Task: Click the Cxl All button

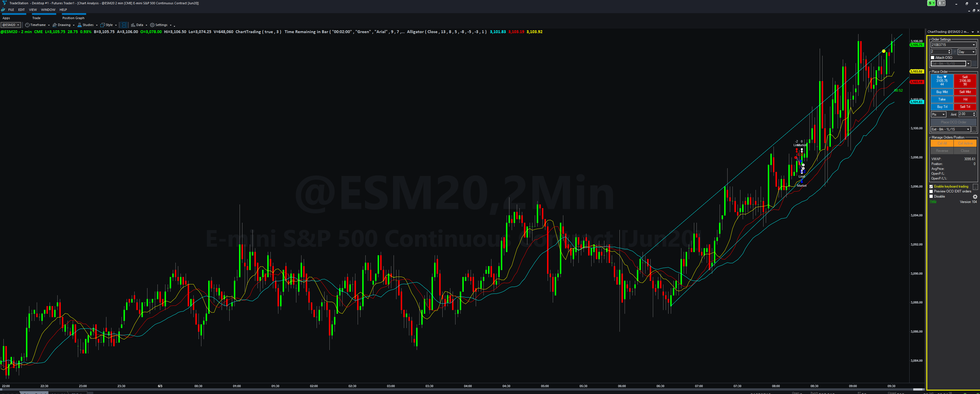Action: [x=942, y=144]
